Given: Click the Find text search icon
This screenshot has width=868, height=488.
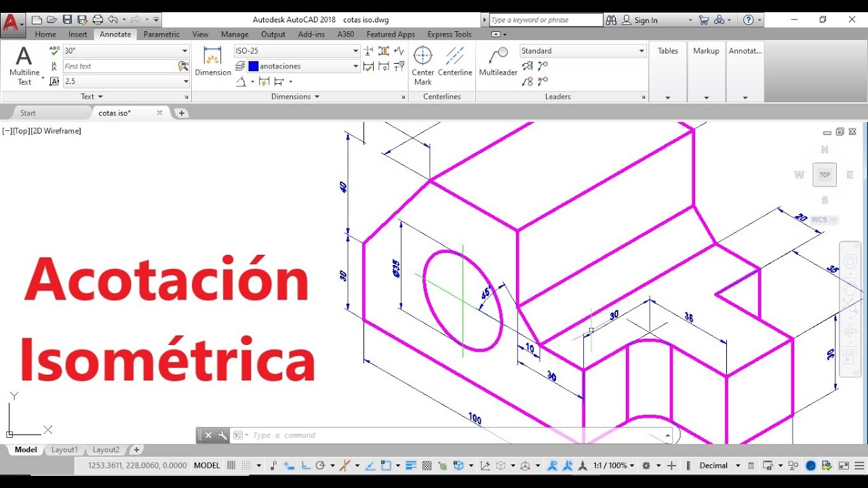Looking at the screenshot, I should 183,66.
